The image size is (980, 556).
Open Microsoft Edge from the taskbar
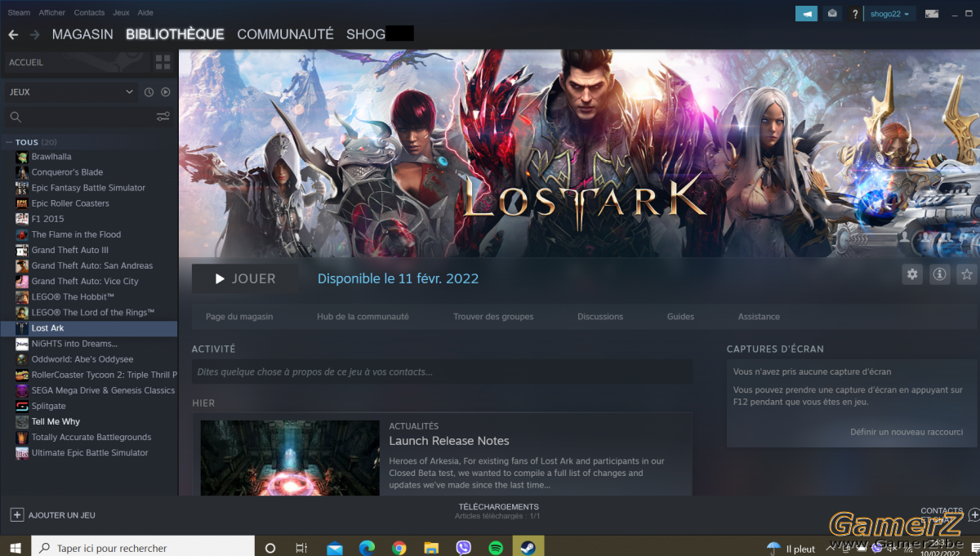tap(367, 548)
